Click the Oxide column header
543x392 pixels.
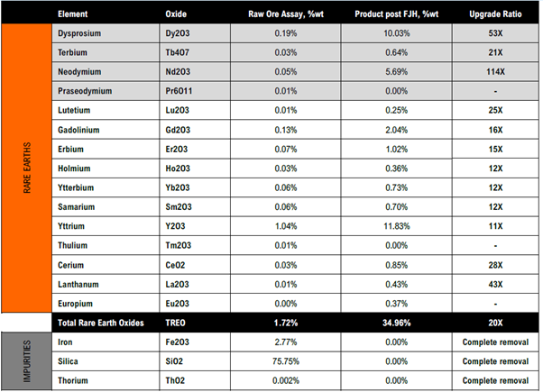pyautogui.click(x=177, y=15)
